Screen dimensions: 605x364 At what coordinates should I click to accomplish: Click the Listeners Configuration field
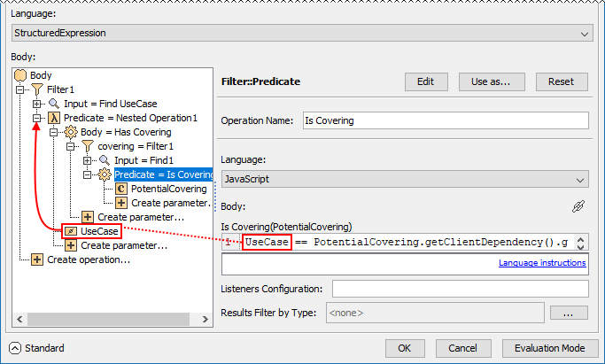pyautogui.click(x=461, y=289)
